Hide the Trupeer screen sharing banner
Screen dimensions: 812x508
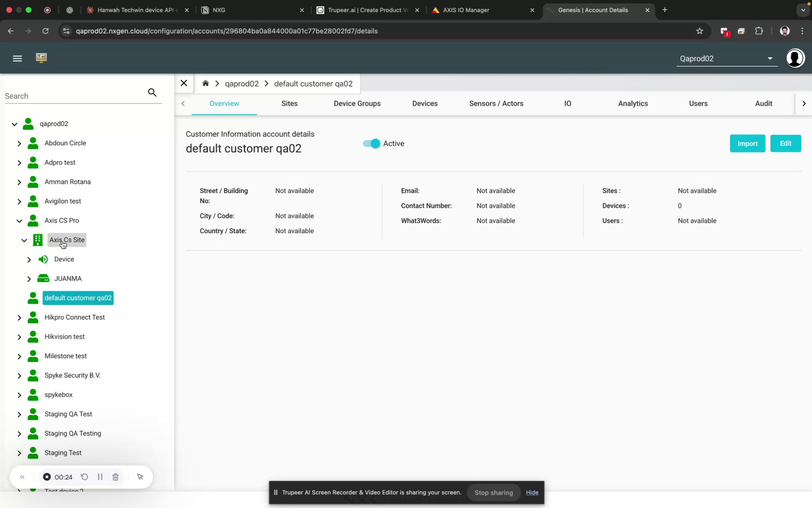coord(532,492)
